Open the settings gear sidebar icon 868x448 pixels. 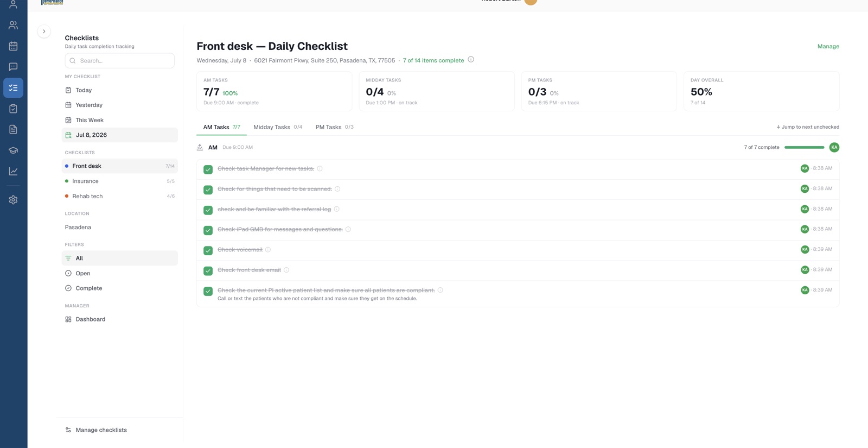point(13,200)
